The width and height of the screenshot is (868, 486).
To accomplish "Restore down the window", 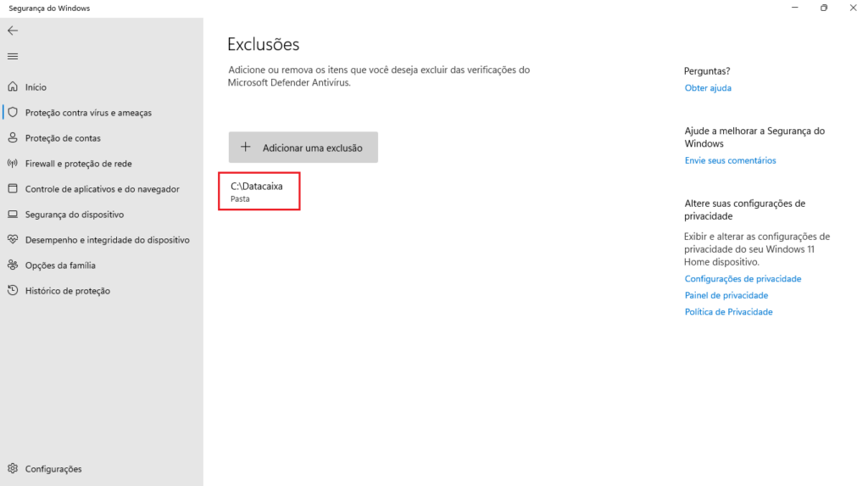I will (x=823, y=8).
